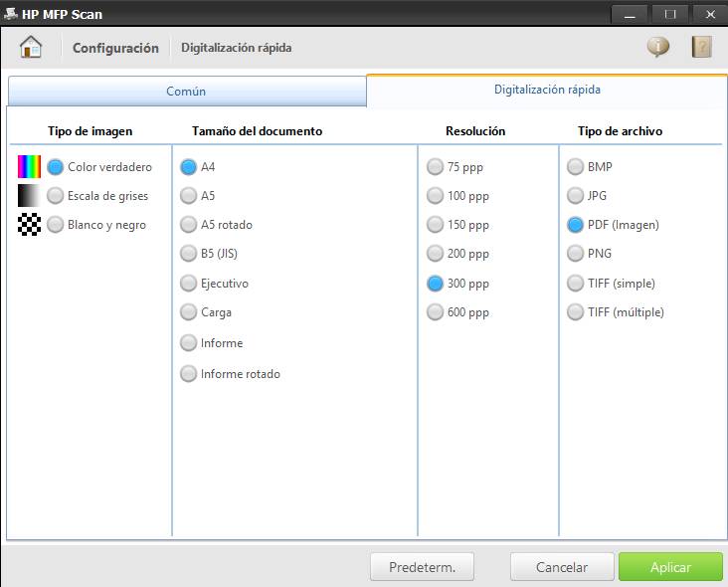Click the Predeterm. button

pos(422,567)
